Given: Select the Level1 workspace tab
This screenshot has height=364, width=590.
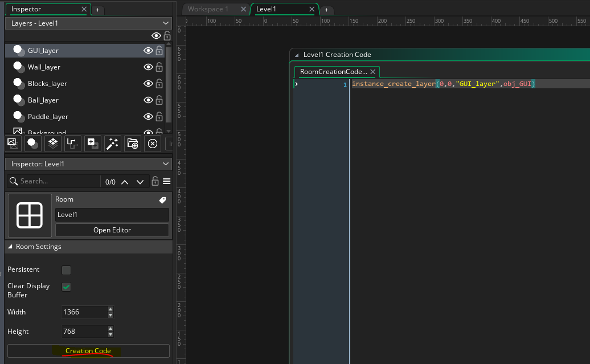Looking at the screenshot, I should click(x=266, y=9).
